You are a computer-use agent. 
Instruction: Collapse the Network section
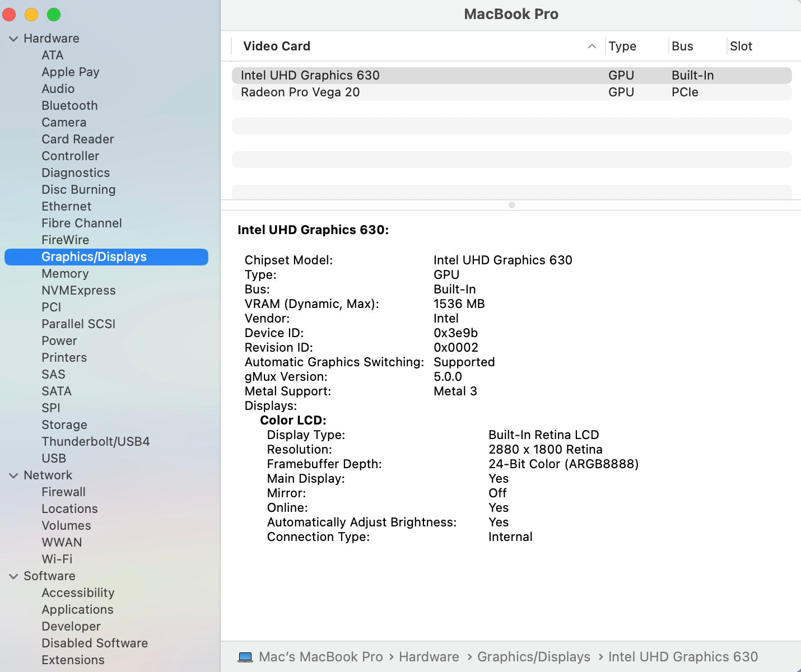click(13, 475)
